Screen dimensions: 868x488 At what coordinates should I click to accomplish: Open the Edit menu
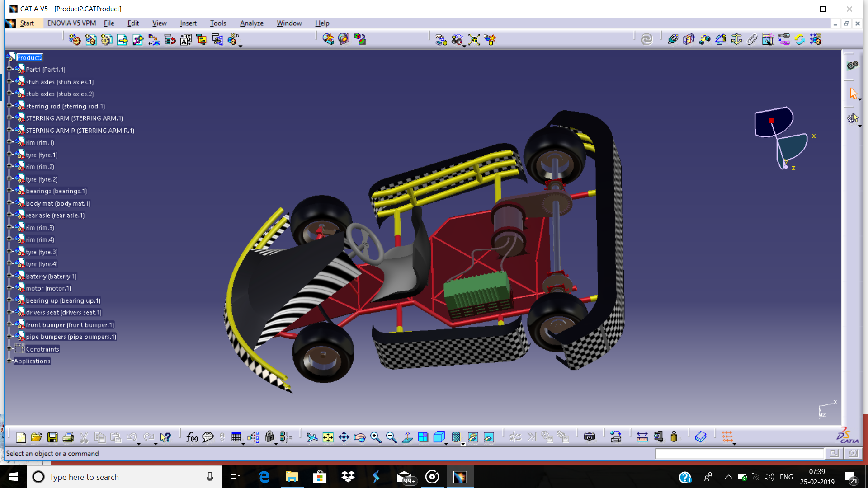pyautogui.click(x=133, y=23)
